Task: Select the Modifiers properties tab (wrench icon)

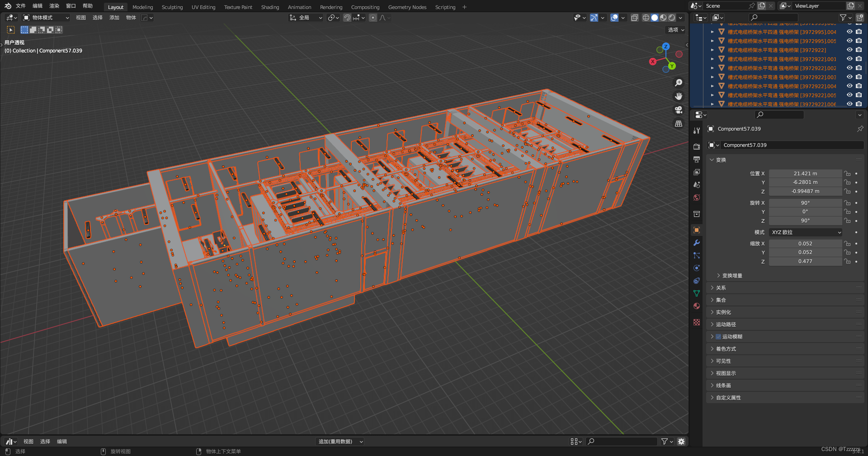Action: tap(696, 243)
